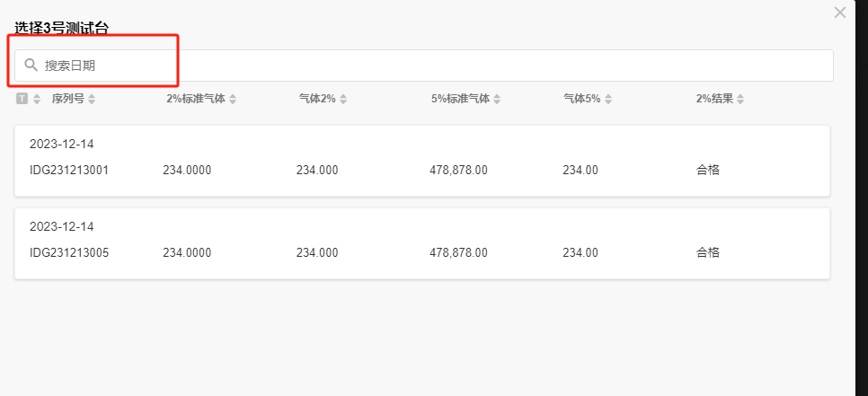Click the T text-type column icon
This screenshot has width=868, height=396.
(x=22, y=99)
